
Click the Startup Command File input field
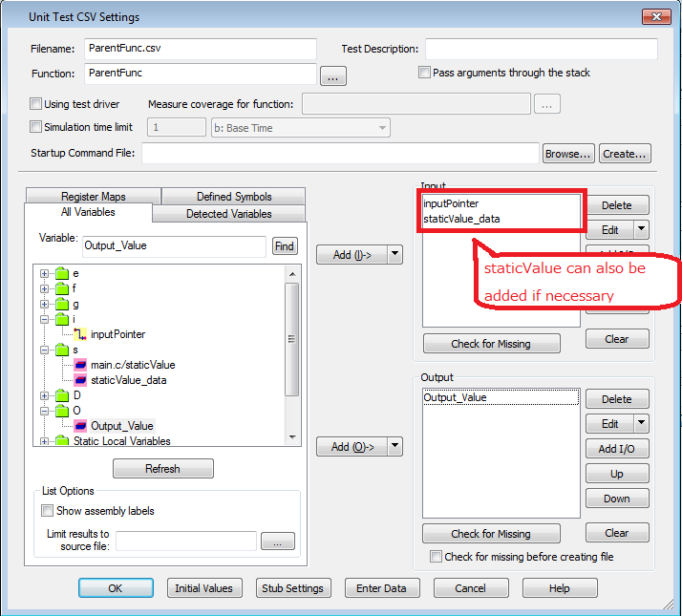pyautogui.click(x=341, y=153)
